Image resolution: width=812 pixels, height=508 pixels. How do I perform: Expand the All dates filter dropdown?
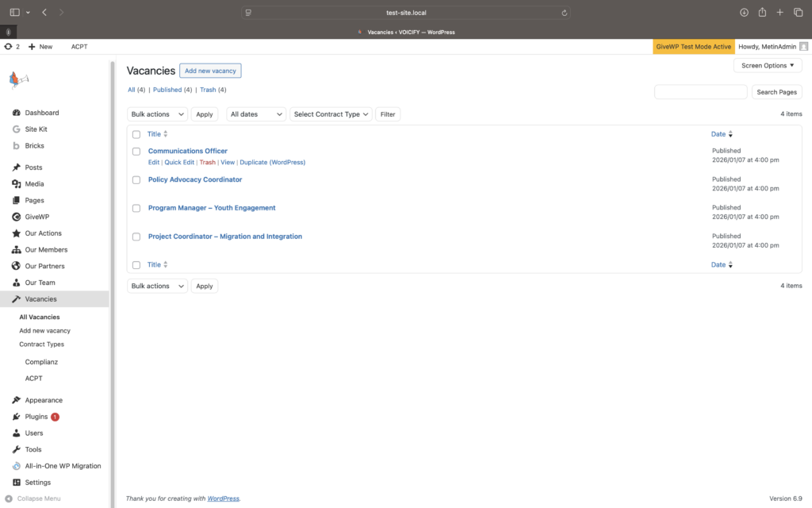pos(256,114)
